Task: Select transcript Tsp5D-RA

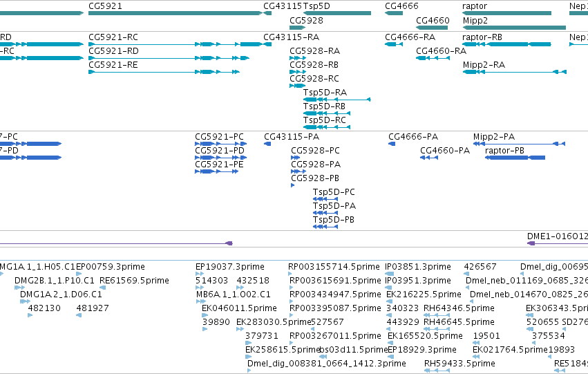Action: coord(337,100)
